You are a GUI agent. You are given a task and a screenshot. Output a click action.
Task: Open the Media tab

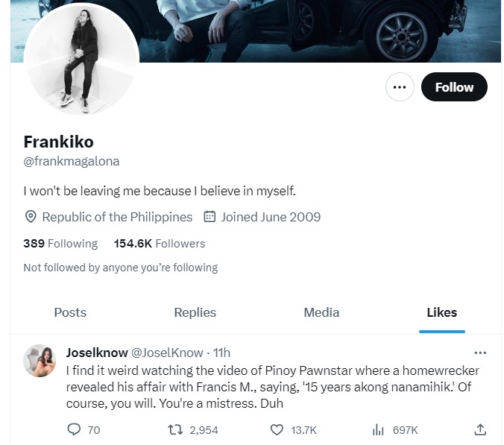321,312
